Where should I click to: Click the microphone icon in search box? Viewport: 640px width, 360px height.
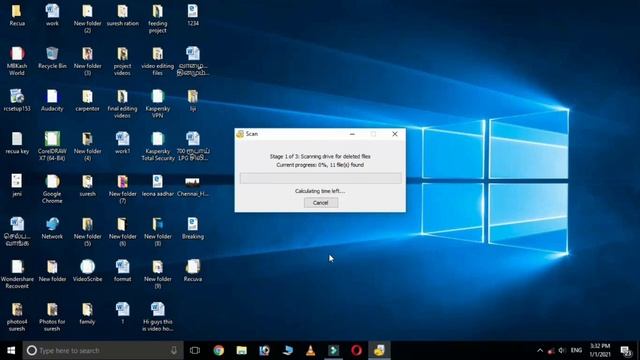coord(174,350)
